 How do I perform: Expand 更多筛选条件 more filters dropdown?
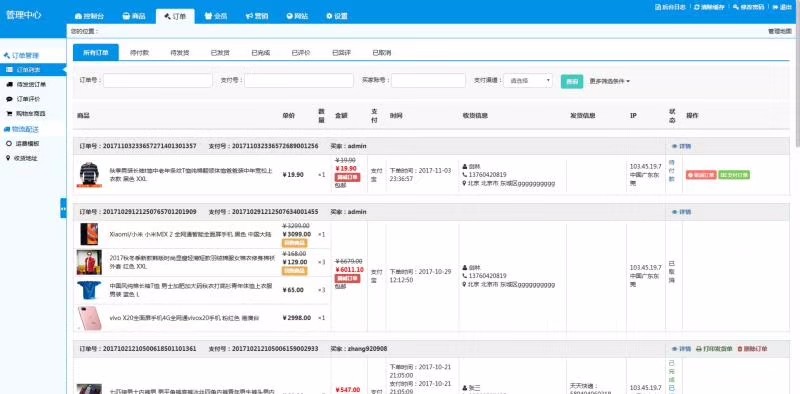pyautogui.click(x=610, y=81)
